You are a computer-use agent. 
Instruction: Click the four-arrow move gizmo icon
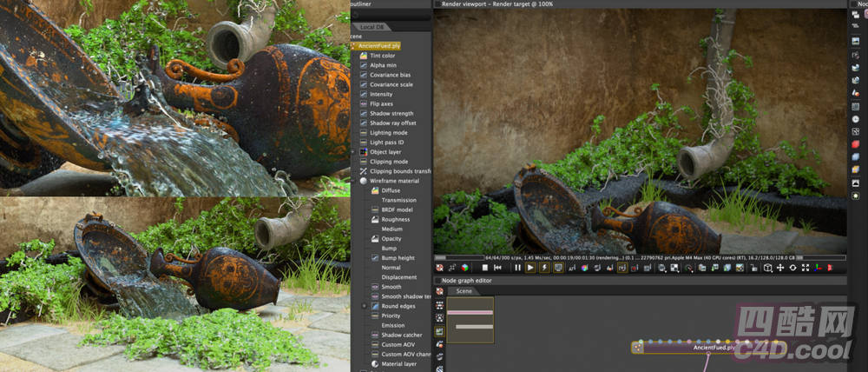(x=779, y=269)
